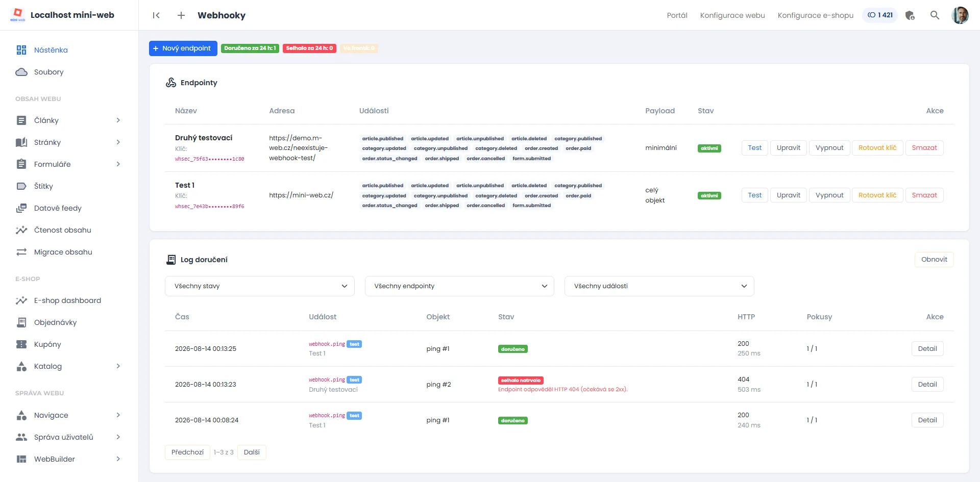Click Upravit for Test 1 endpoint
Viewport: 980px width, 482px height.
[x=789, y=195]
